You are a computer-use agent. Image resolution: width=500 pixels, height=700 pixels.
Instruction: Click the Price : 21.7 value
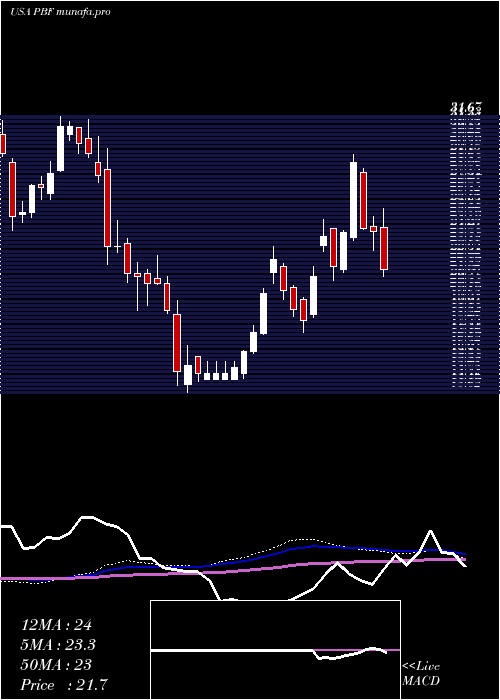click(x=64, y=685)
